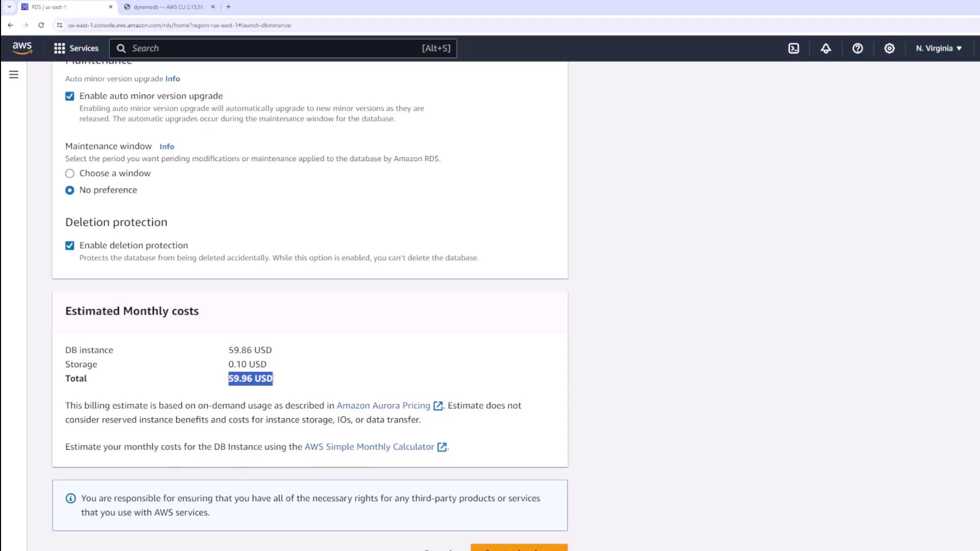Reload the page with refresh icon
The height and width of the screenshot is (551, 980).
click(41, 25)
